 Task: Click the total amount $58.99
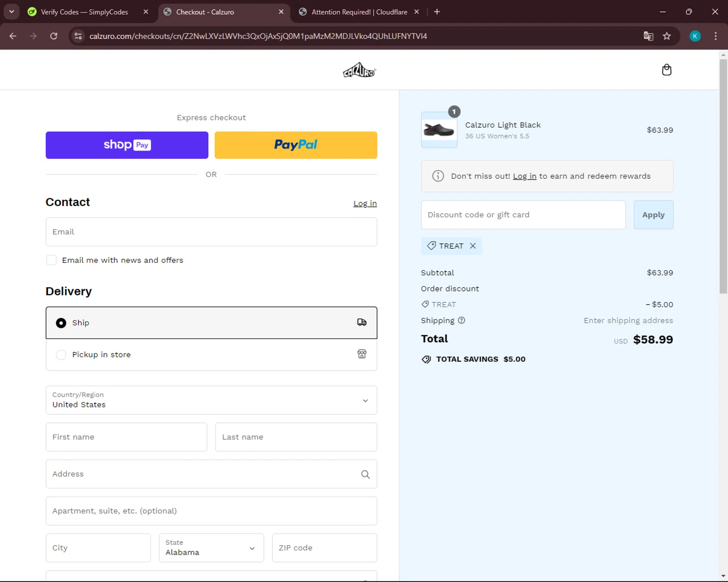click(653, 339)
